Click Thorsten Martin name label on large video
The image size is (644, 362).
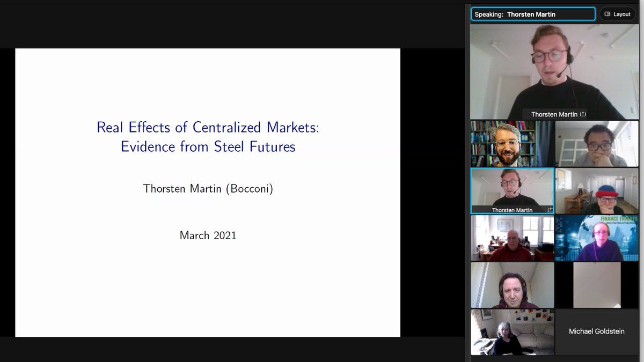click(554, 114)
